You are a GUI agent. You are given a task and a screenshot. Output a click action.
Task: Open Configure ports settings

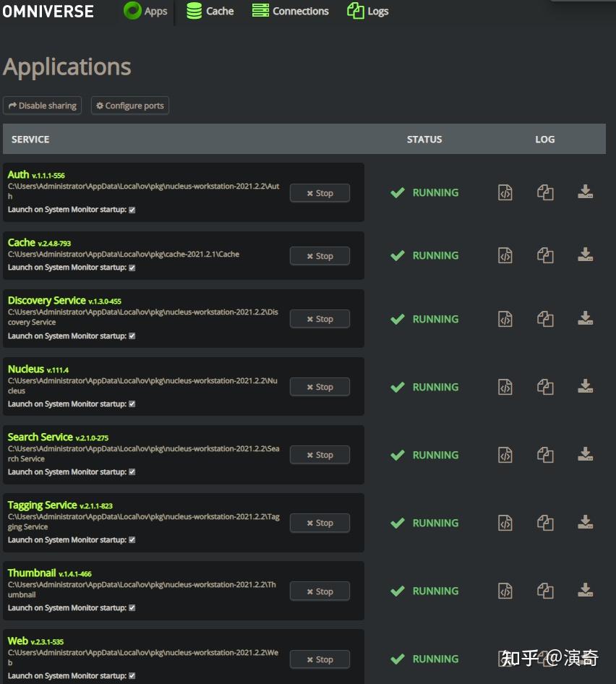click(x=130, y=106)
